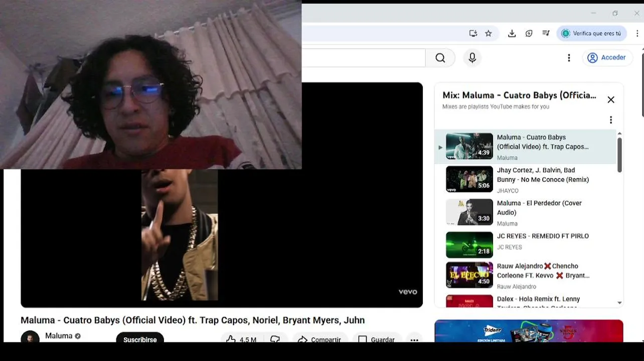
Task: Open the Trident advertisement banner
Action: pos(529,331)
